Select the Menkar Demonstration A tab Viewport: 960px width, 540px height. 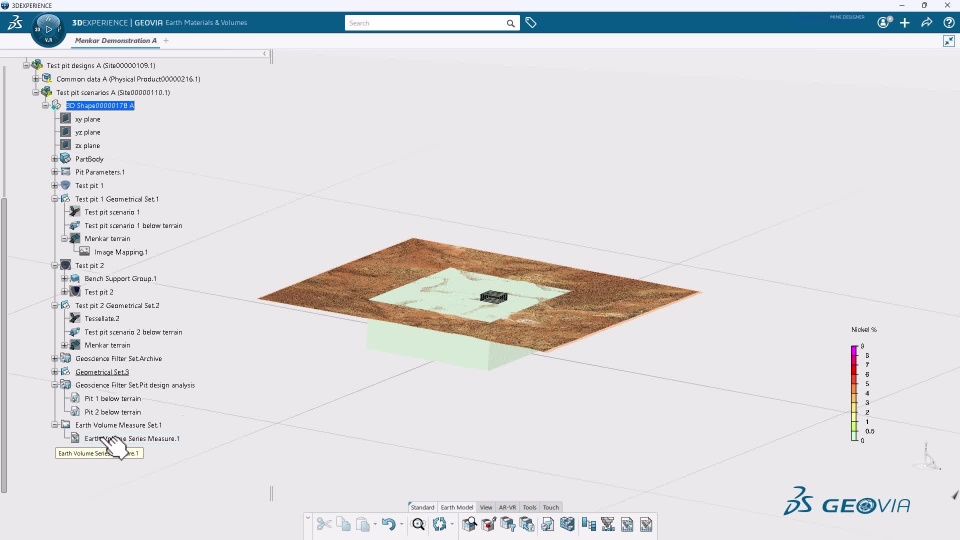click(115, 40)
